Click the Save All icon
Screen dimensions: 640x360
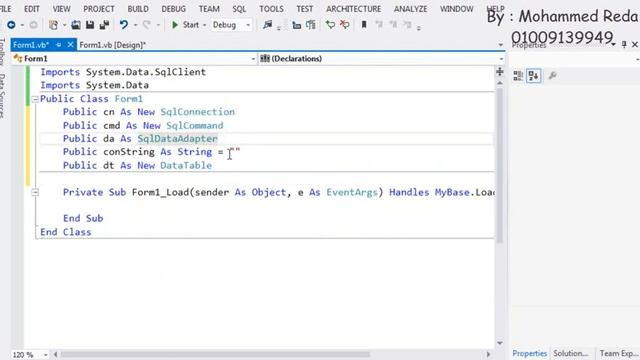[x=104, y=25]
